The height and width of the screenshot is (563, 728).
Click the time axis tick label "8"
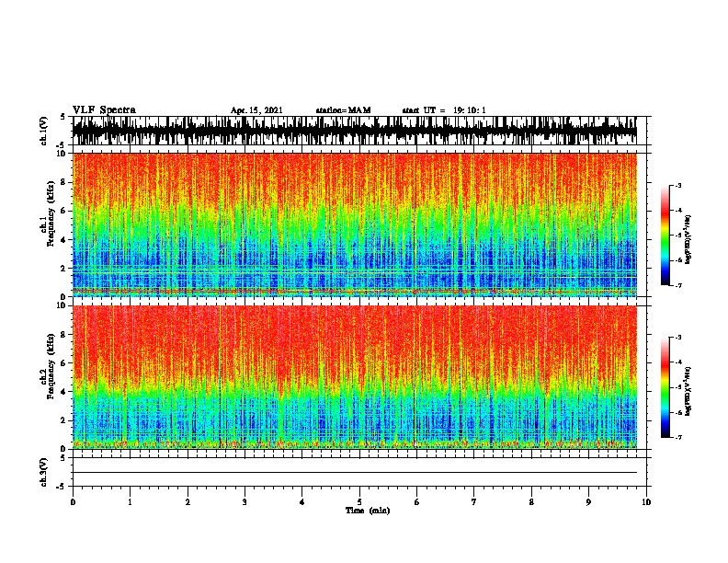coord(531,502)
